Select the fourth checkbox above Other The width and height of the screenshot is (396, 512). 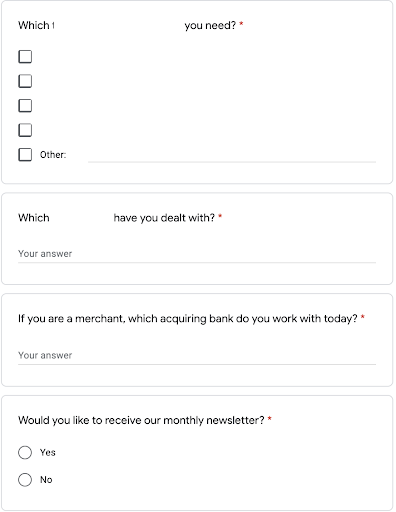point(25,130)
